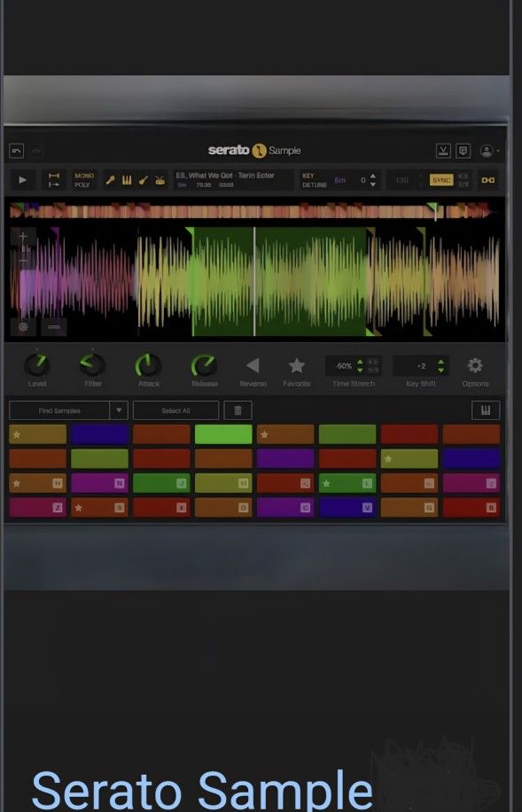
Task: Trigger the pink pad labeled Z
Action: tap(38, 507)
